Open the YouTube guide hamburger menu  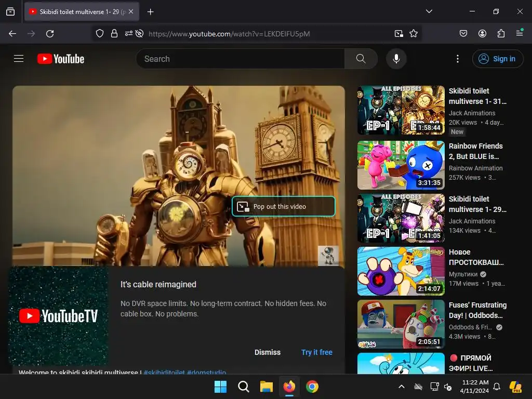(19, 59)
